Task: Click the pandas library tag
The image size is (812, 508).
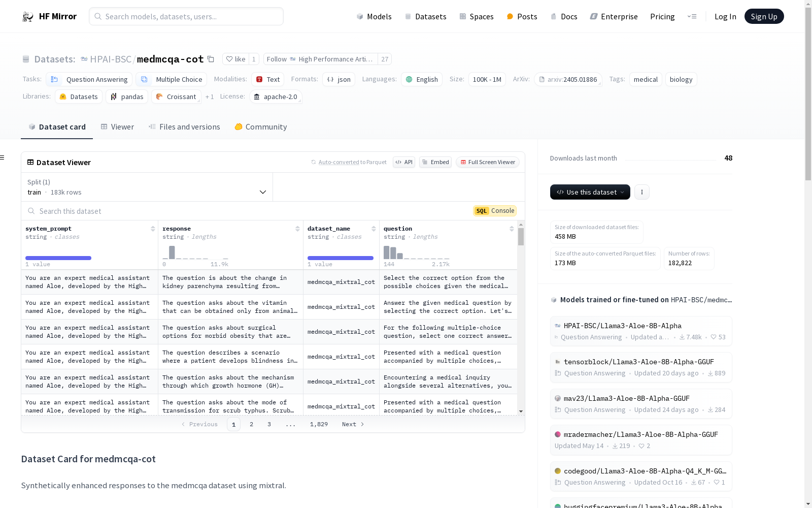Action: (x=127, y=97)
